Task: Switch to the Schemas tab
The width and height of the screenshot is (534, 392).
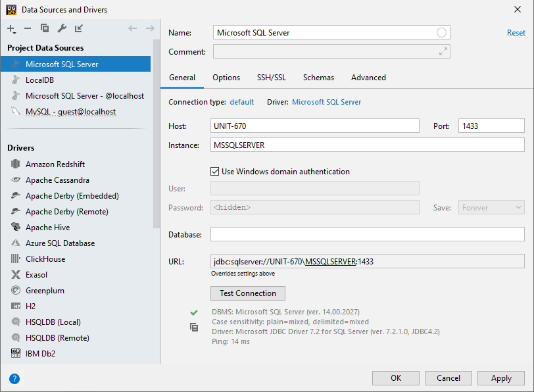Action: point(318,78)
